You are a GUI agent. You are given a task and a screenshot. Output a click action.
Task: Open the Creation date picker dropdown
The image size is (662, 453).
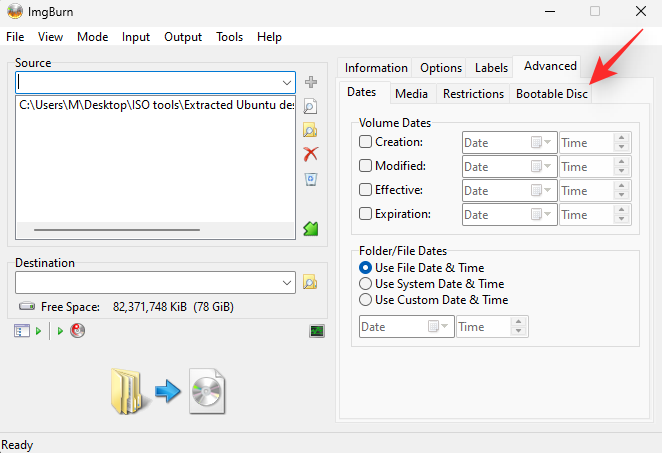[x=542, y=142]
